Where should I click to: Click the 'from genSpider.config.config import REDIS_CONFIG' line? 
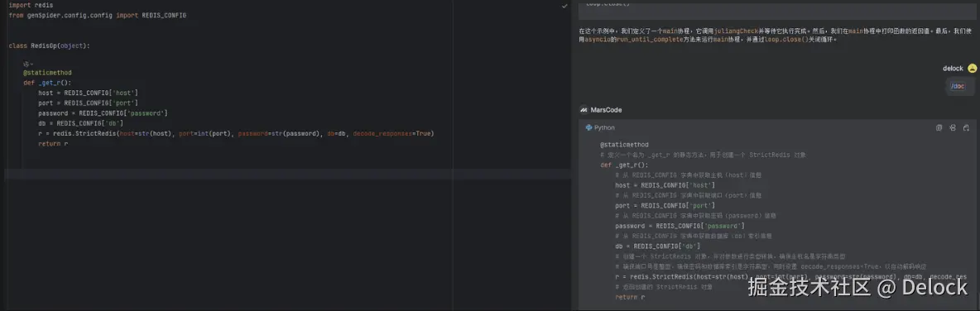coord(98,15)
